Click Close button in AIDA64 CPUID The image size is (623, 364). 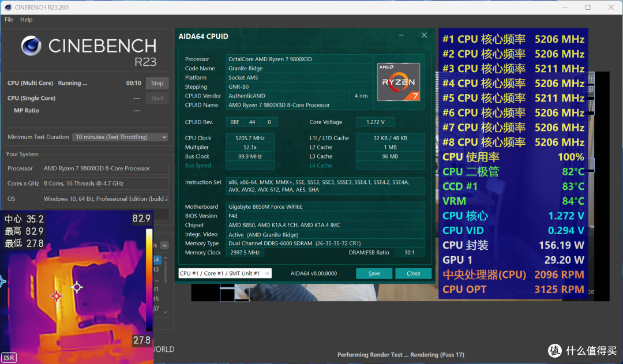[413, 273]
